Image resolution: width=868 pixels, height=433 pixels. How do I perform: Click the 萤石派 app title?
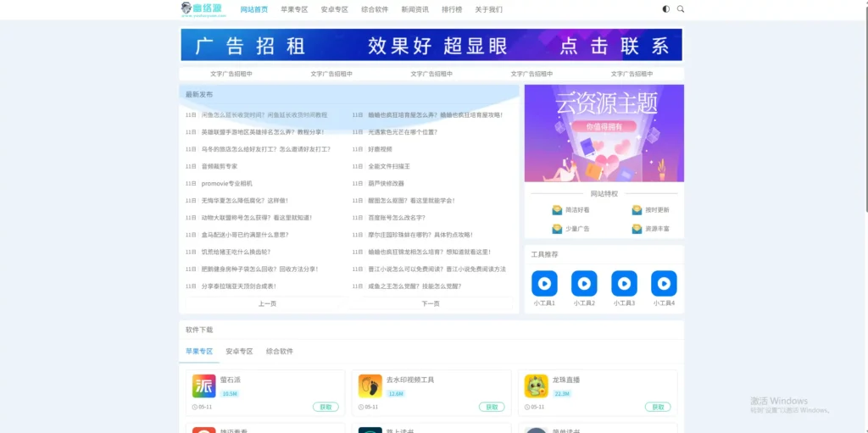click(231, 380)
